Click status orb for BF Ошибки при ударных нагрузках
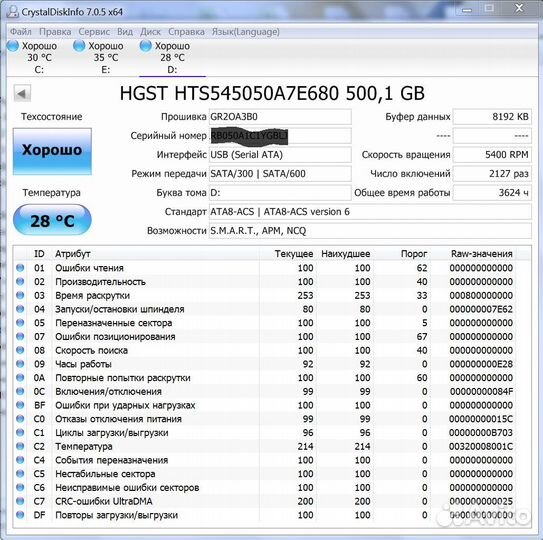543x540 pixels. 20,405
